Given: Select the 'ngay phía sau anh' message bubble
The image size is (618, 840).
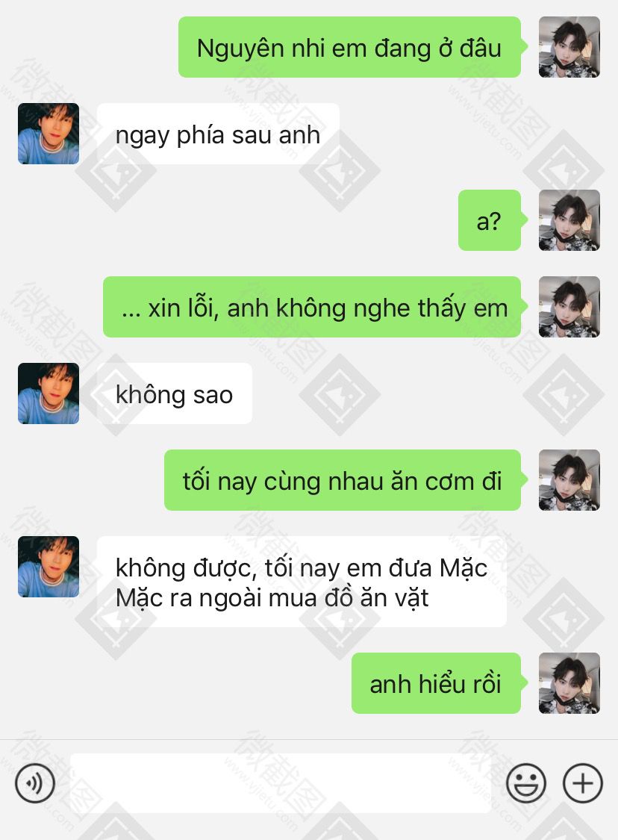Looking at the screenshot, I should 218,134.
